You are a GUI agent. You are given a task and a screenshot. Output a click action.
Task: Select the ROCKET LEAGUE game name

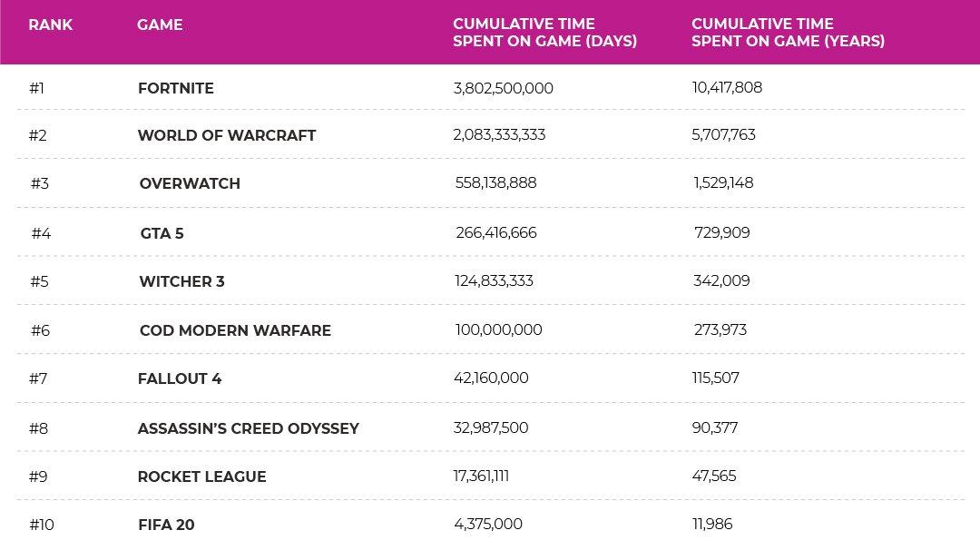pos(202,476)
